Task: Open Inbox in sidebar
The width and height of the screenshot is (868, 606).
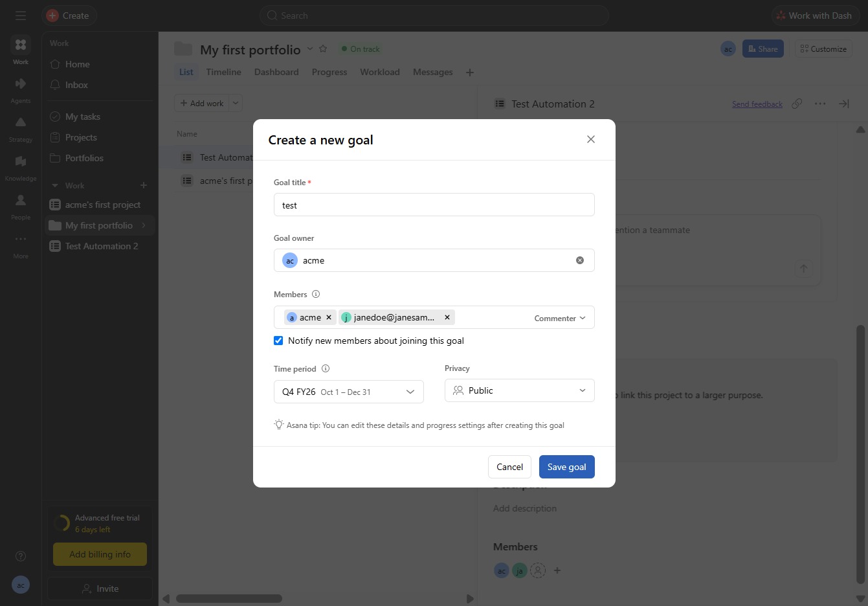Action: click(100, 85)
